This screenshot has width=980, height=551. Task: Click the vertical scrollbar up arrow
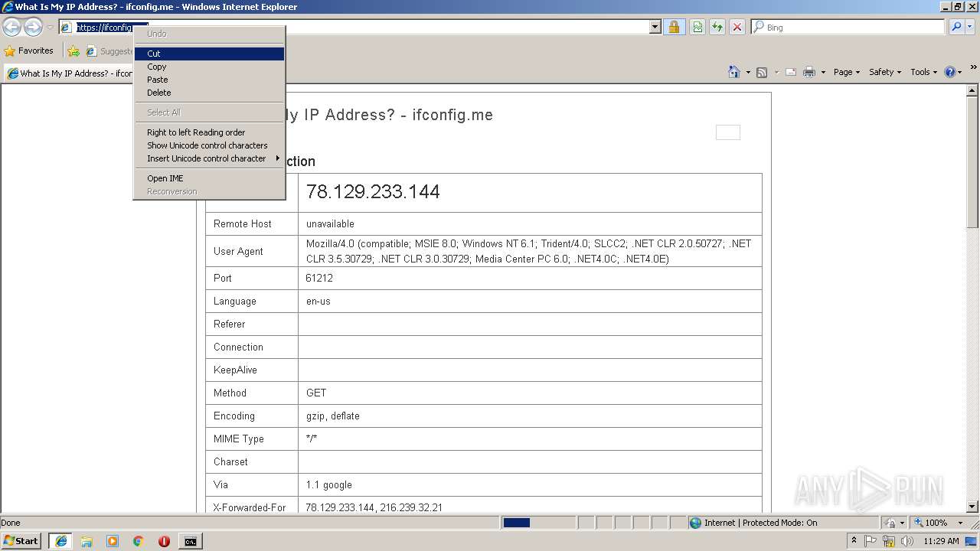972,90
